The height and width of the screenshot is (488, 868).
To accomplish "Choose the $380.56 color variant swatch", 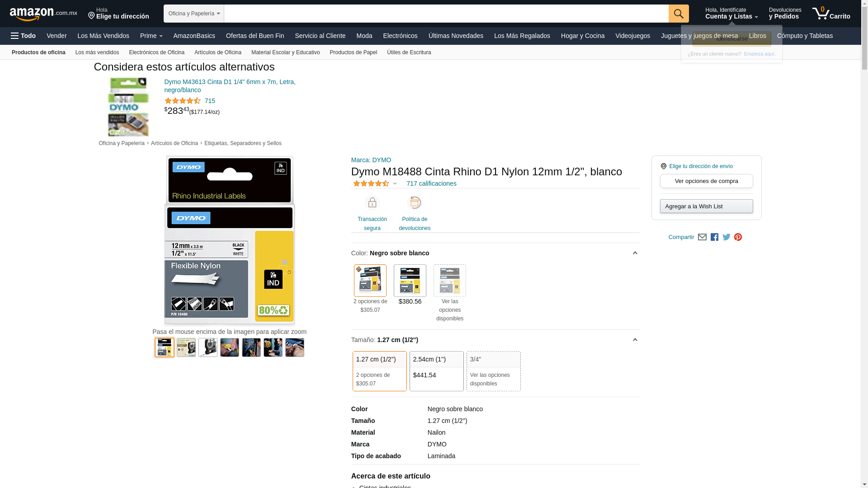I will [x=410, y=281].
